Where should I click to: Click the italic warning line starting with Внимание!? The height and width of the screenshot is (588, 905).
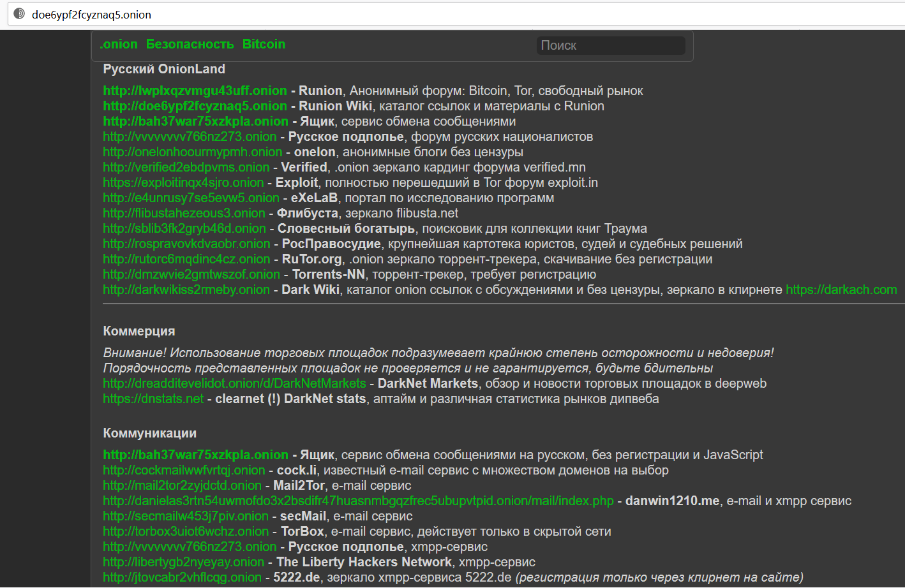click(x=438, y=353)
